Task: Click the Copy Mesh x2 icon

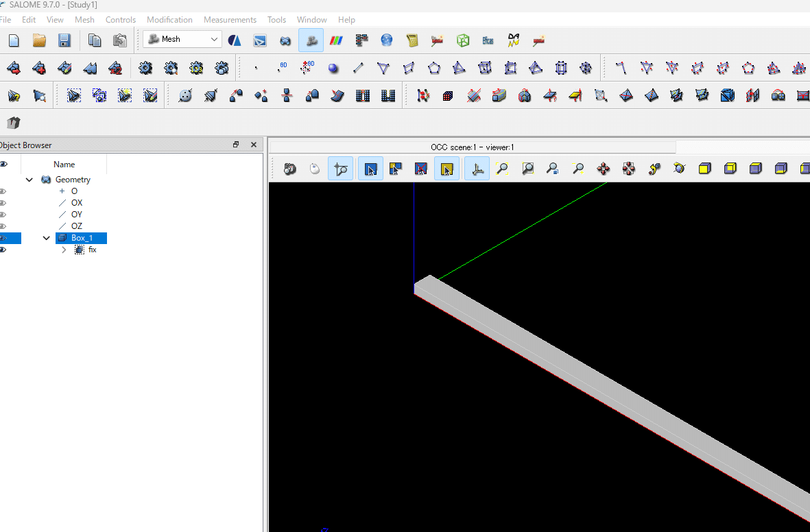Action: [115, 68]
